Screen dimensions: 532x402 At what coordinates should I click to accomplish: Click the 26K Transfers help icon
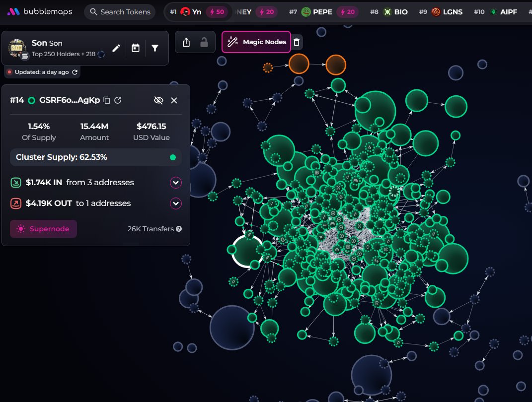pos(179,229)
